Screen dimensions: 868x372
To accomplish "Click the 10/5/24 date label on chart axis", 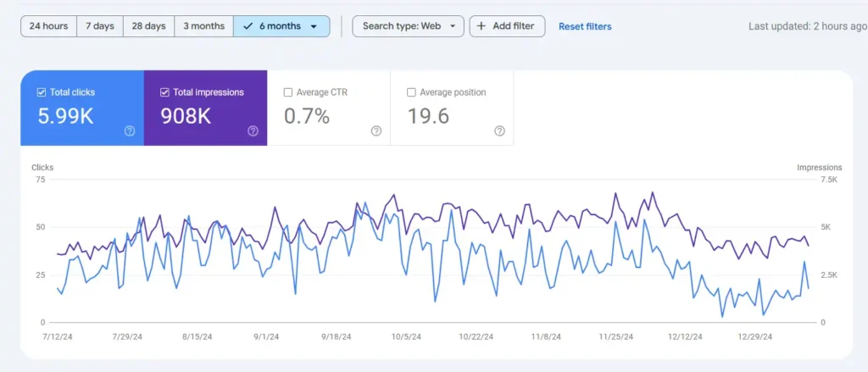I will tap(405, 336).
